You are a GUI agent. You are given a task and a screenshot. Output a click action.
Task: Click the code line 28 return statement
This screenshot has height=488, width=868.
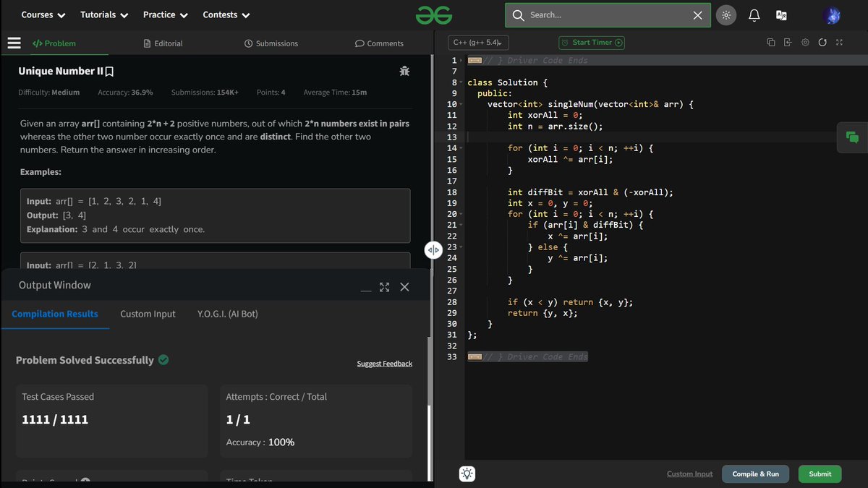[570, 302]
